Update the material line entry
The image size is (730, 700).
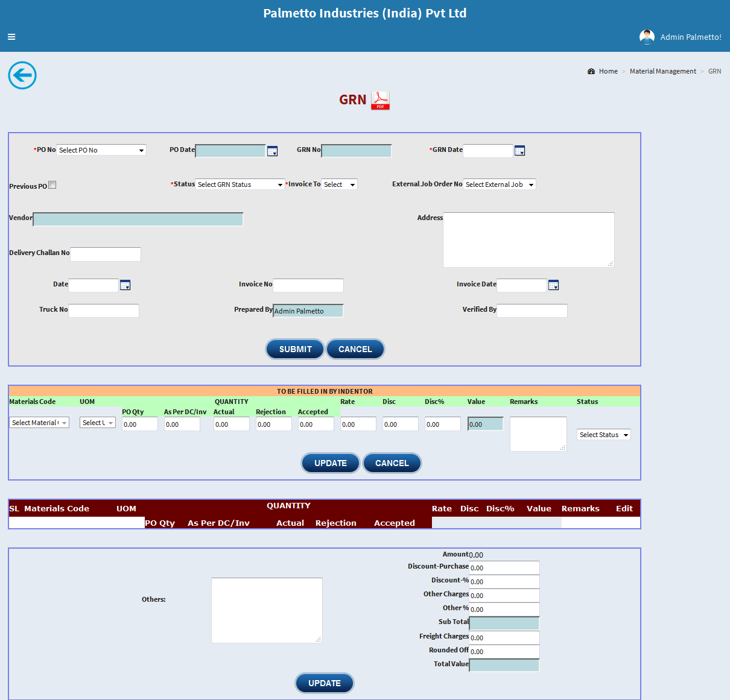tap(331, 463)
